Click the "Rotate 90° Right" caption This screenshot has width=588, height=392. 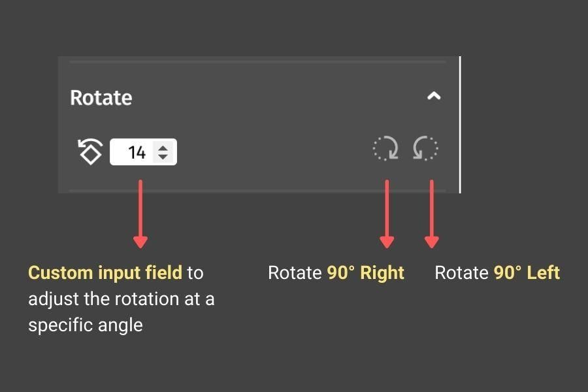coord(336,272)
